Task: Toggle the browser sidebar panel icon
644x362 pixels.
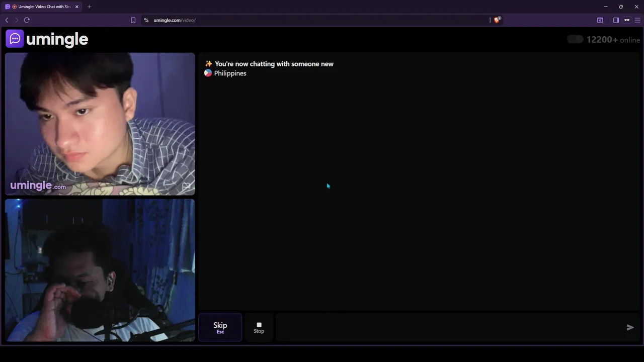Action: (616, 20)
